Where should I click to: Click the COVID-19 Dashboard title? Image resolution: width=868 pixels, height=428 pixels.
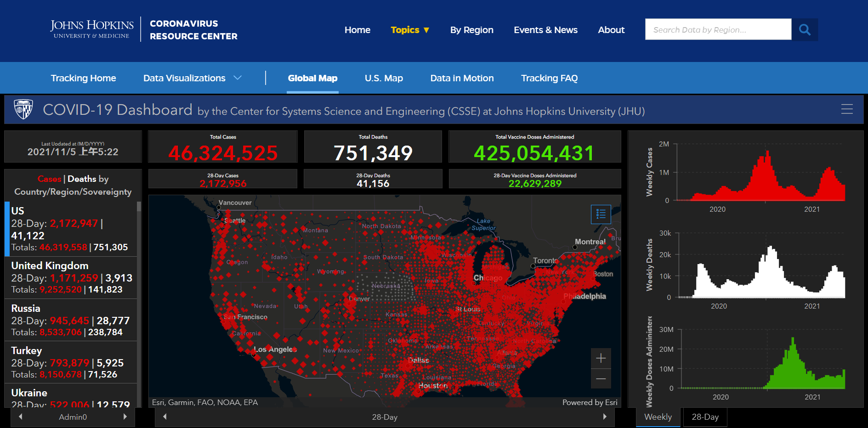click(118, 110)
